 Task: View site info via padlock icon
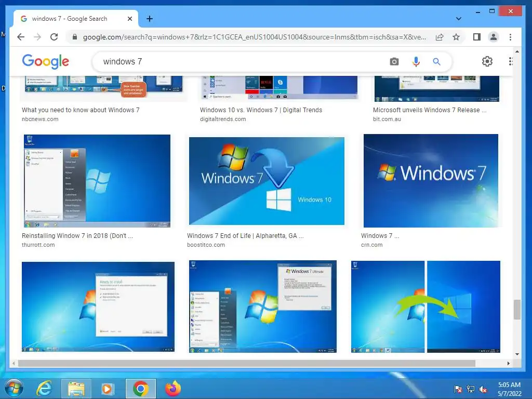[x=75, y=37]
